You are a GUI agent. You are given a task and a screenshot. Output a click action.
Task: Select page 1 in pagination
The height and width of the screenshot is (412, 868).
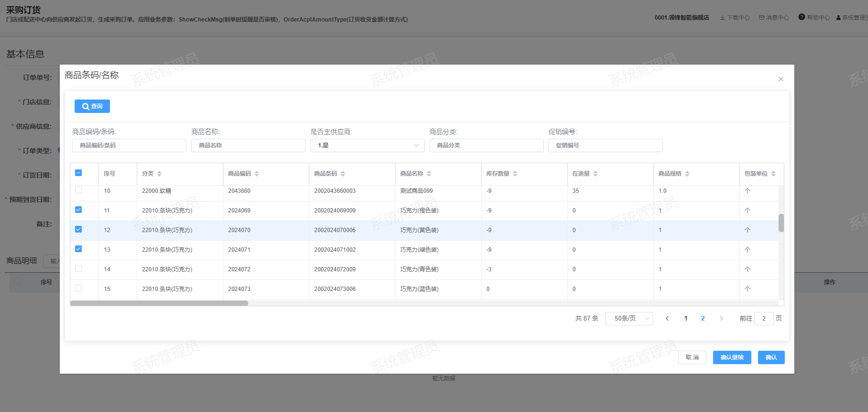[x=686, y=319]
